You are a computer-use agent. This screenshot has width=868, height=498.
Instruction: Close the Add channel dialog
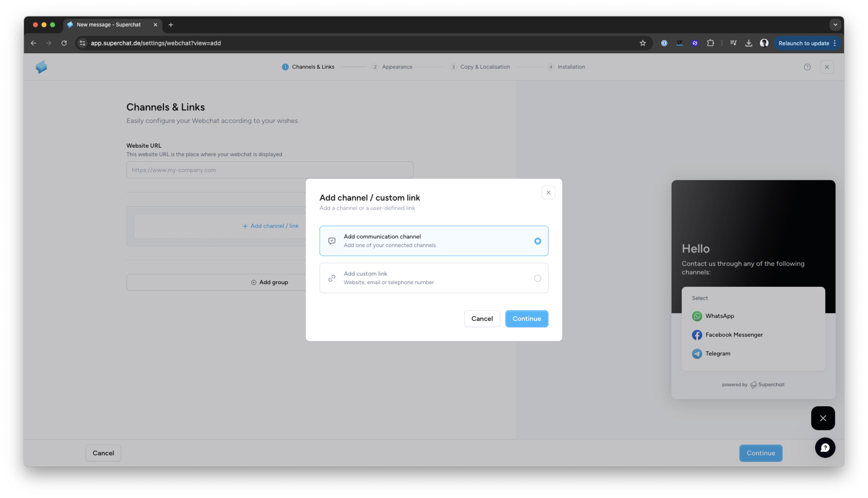(548, 193)
